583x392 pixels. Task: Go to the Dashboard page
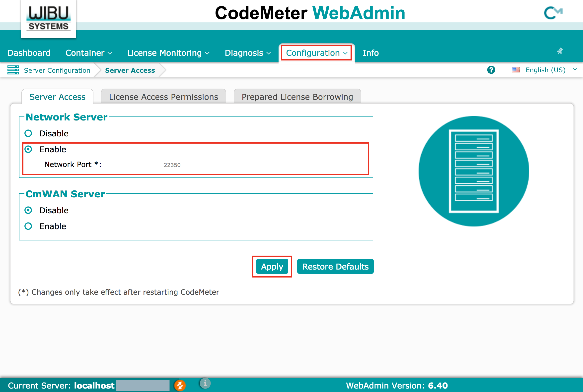[x=29, y=53]
